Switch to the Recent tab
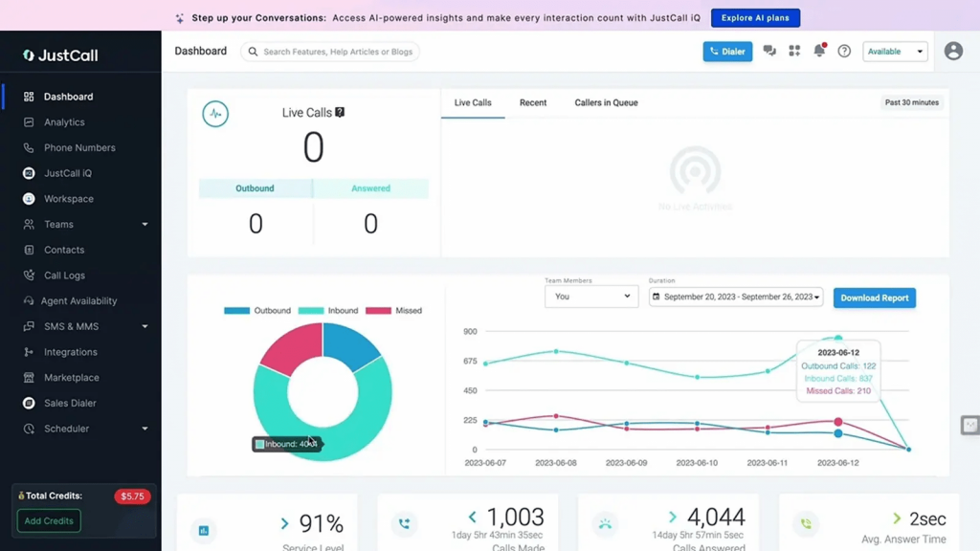Viewport: 980px width, 551px height. pyautogui.click(x=533, y=102)
